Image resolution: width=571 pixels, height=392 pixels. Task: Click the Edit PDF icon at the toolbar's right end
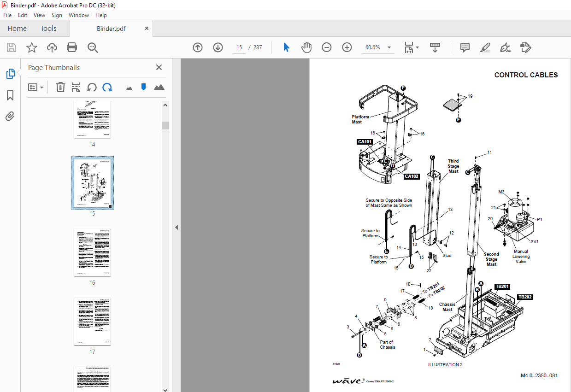click(526, 47)
